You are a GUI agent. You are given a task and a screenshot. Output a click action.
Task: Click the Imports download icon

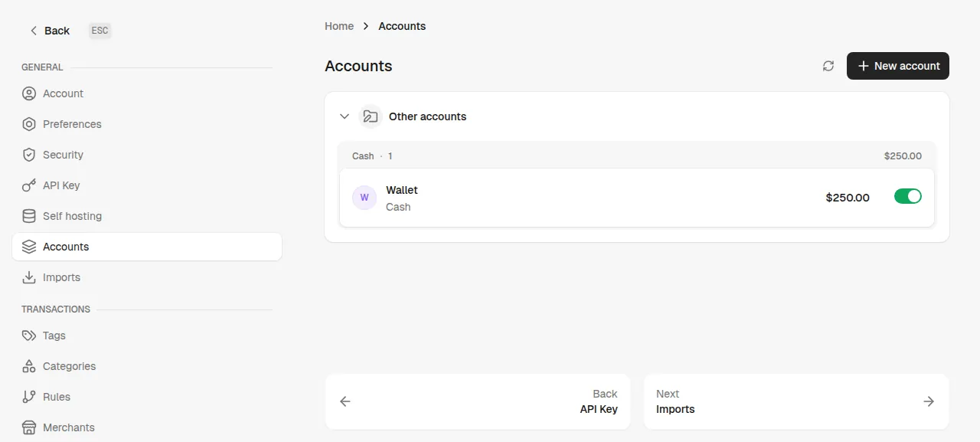[29, 277]
